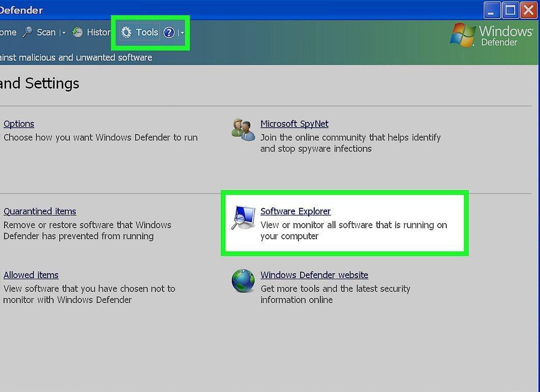The width and height of the screenshot is (540, 392).
Task: Click the Windows Defender logo
Action: [492, 35]
